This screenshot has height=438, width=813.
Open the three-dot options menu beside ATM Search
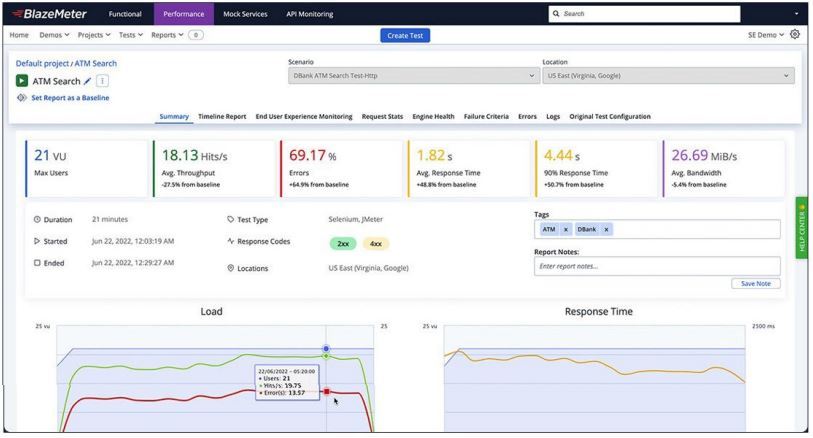coord(103,81)
